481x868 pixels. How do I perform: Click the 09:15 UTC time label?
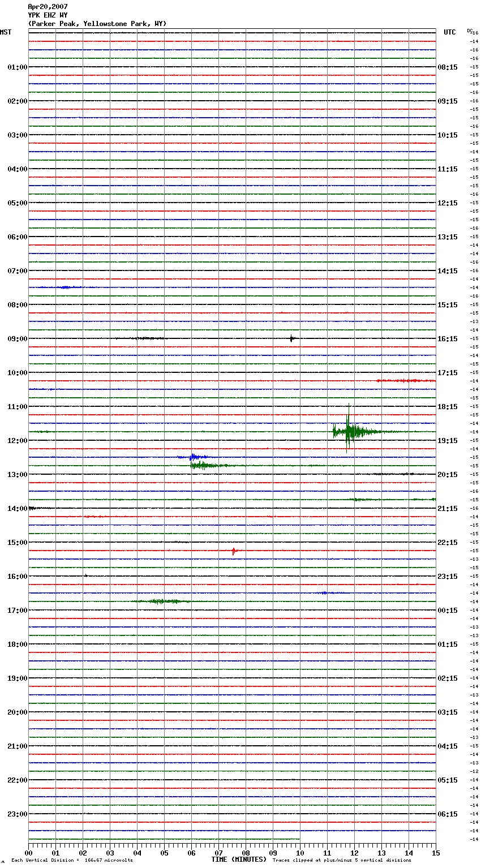(448, 101)
